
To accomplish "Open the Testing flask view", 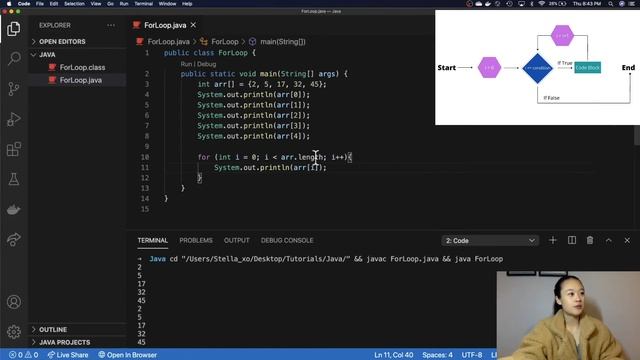I will pyautogui.click(x=13, y=179).
